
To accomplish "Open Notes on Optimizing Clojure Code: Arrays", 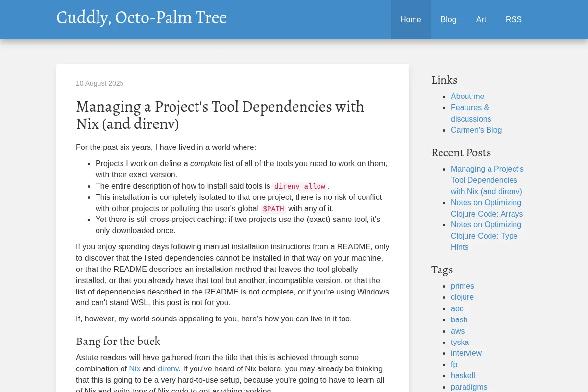I will (x=487, y=208).
